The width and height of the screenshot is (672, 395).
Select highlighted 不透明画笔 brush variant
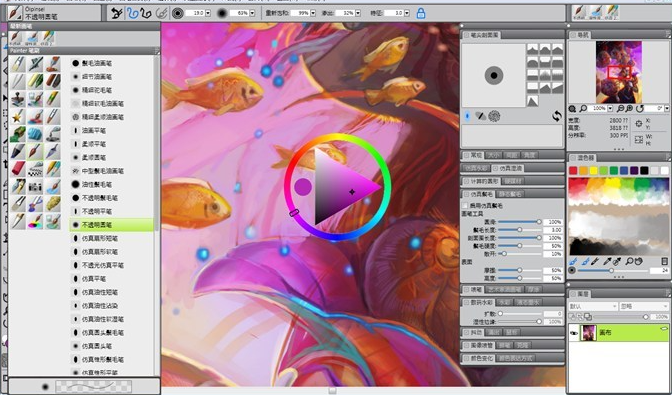[111, 224]
